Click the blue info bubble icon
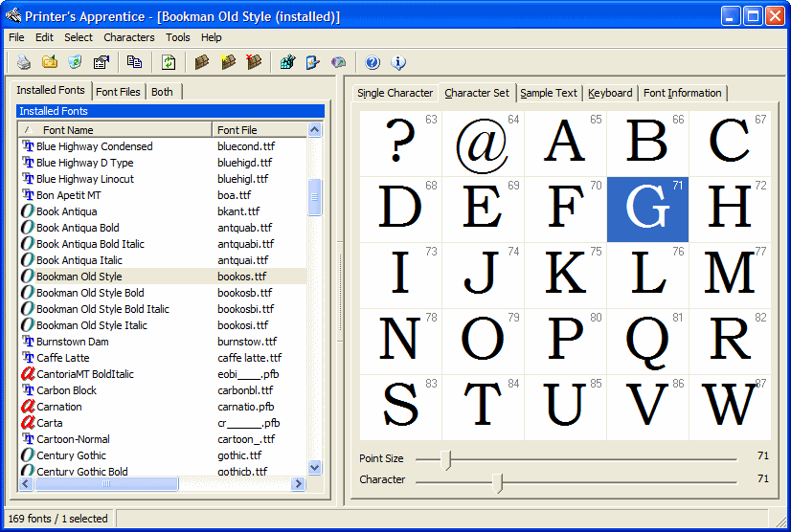This screenshot has height=532, width=791. click(x=398, y=62)
